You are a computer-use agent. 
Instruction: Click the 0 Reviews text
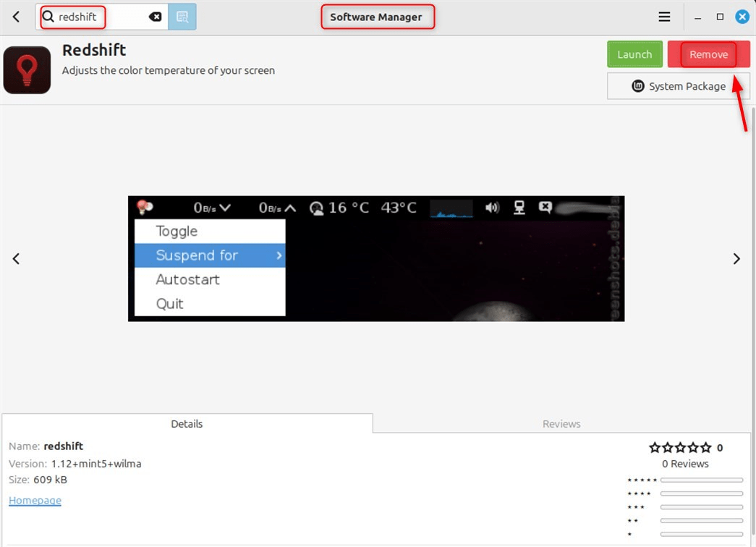tap(685, 464)
